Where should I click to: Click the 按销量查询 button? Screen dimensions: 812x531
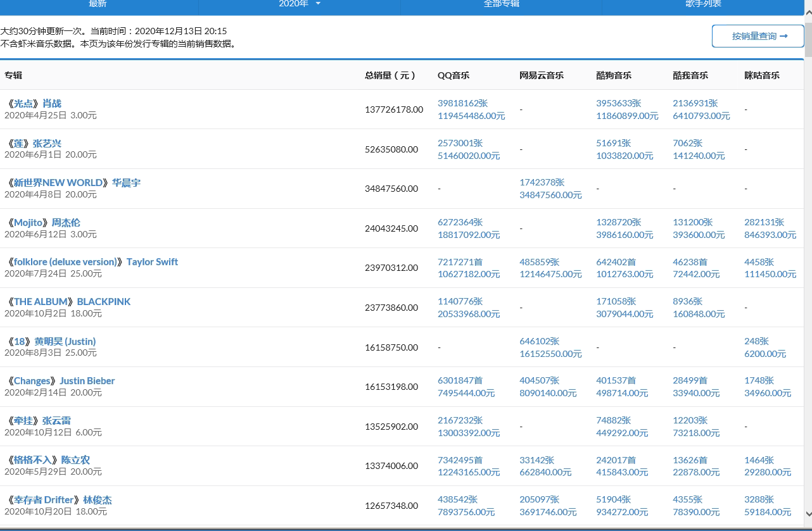[758, 36]
